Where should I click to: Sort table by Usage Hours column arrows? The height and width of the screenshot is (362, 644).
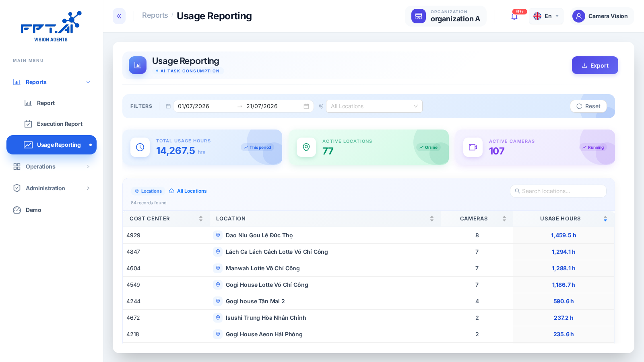(x=605, y=219)
